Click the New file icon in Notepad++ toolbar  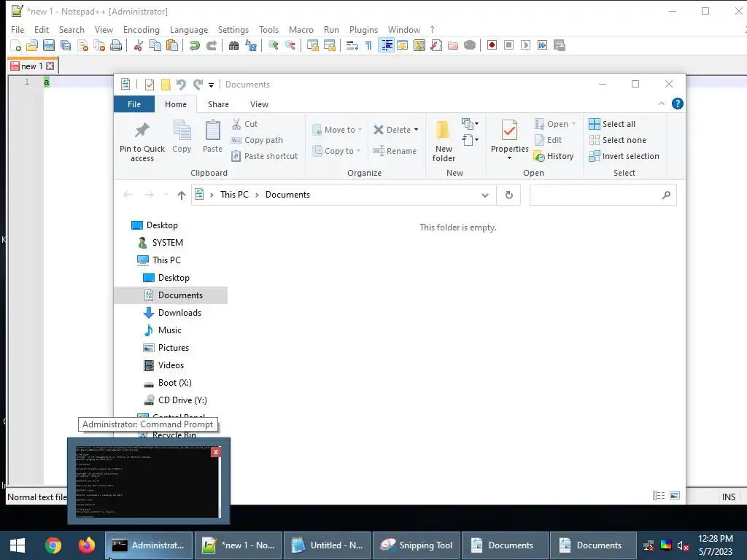[x=16, y=45]
